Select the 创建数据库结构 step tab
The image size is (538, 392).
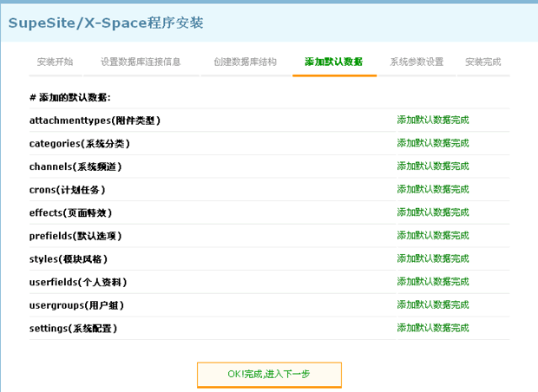[x=246, y=62]
